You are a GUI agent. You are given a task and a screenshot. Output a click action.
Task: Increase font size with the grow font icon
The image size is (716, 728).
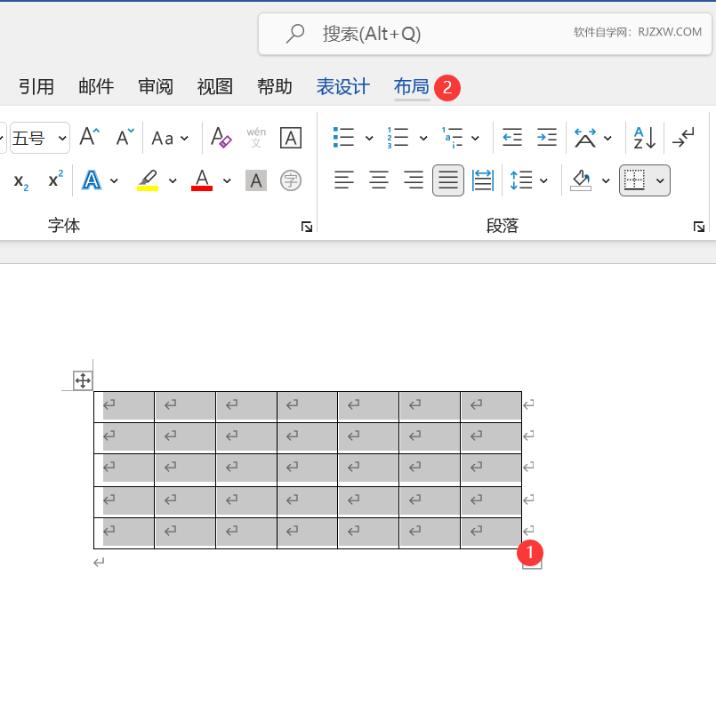click(90, 138)
